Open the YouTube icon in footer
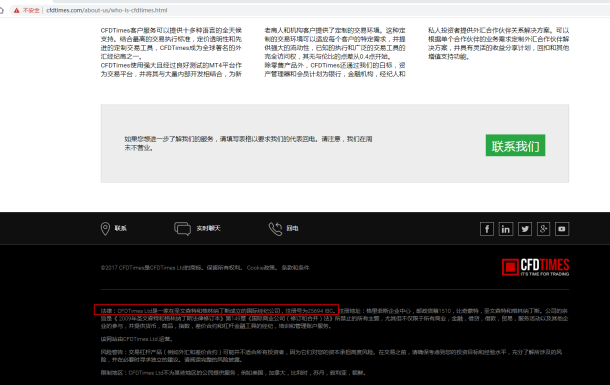The image size is (610, 385). click(562, 229)
